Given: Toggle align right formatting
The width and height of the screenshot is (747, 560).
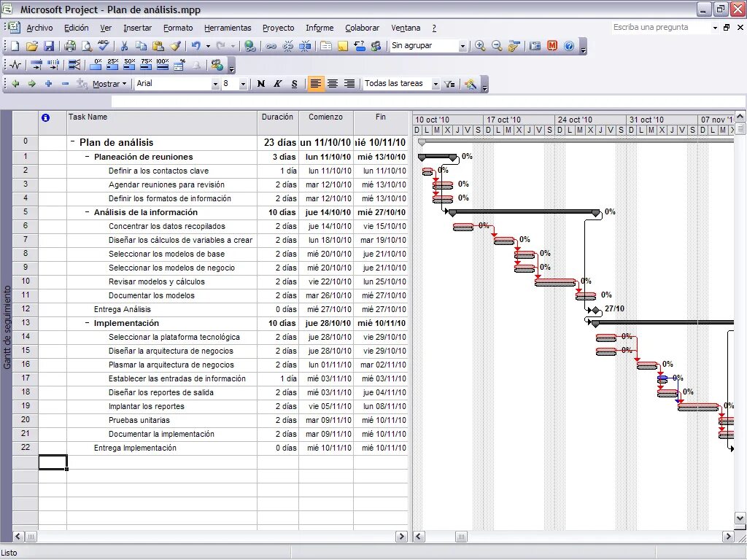Looking at the screenshot, I should tap(349, 84).
